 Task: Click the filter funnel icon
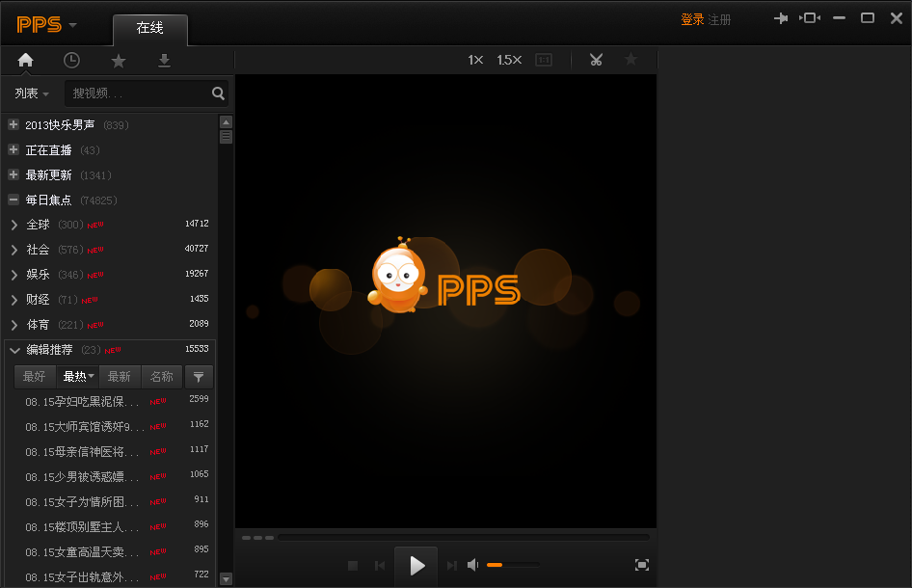tap(199, 377)
